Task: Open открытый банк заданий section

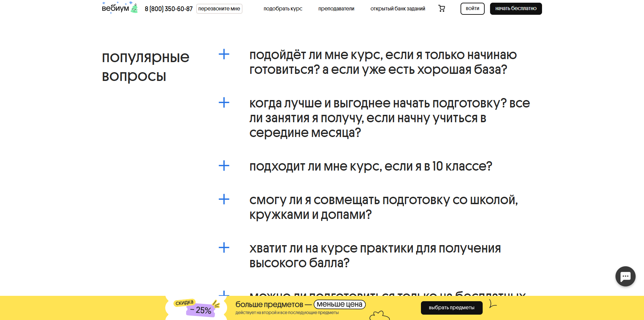Action: click(397, 8)
